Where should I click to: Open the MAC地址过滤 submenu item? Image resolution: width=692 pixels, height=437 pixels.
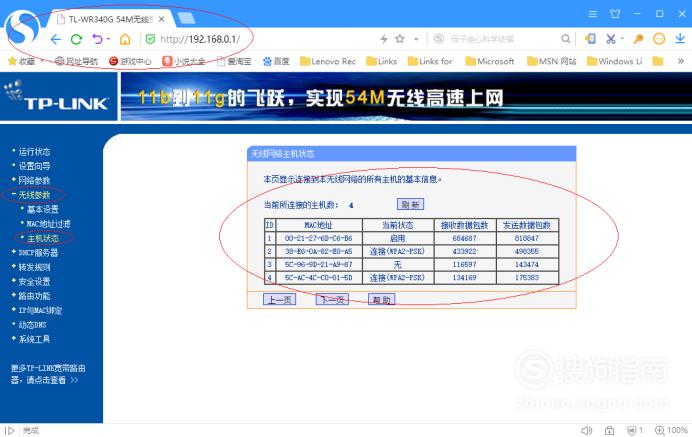coord(49,224)
